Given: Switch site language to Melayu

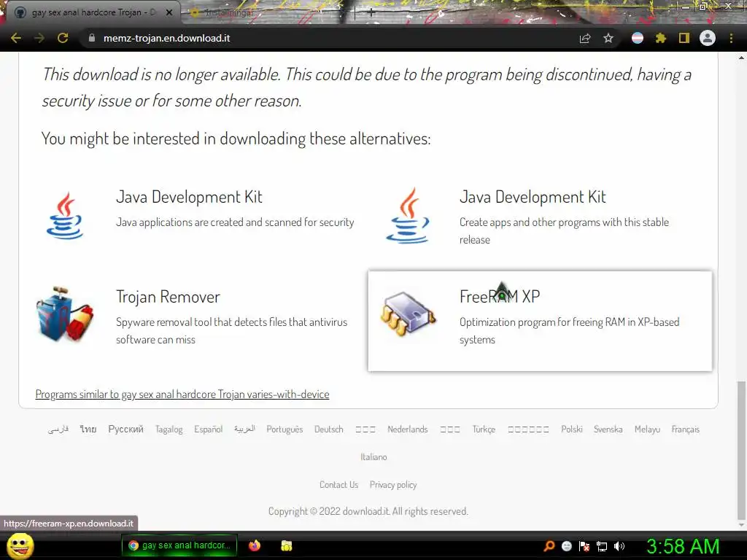Looking at the screenshot, I should coord(647,429).
